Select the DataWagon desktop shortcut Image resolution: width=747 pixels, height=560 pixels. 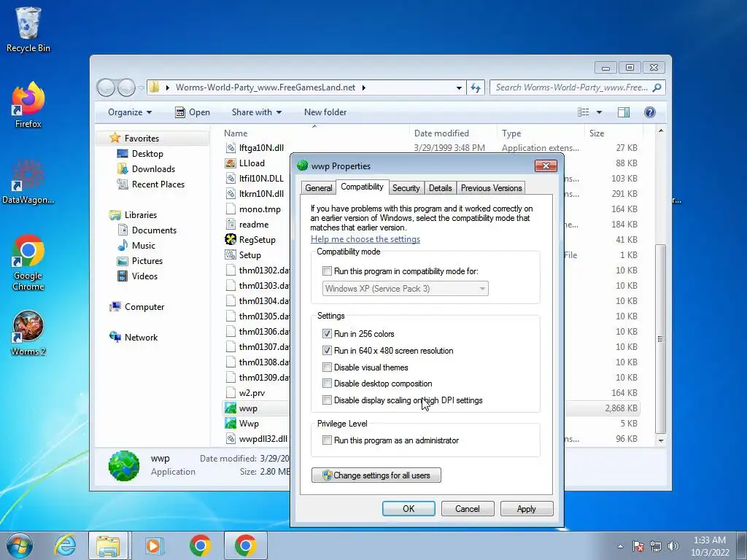28,182
